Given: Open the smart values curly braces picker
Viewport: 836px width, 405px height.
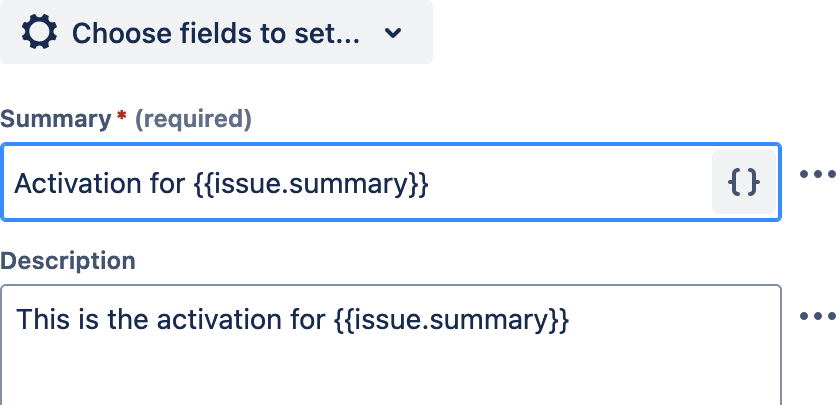Looking at the screenshot, I should click(x=744, y=182).
